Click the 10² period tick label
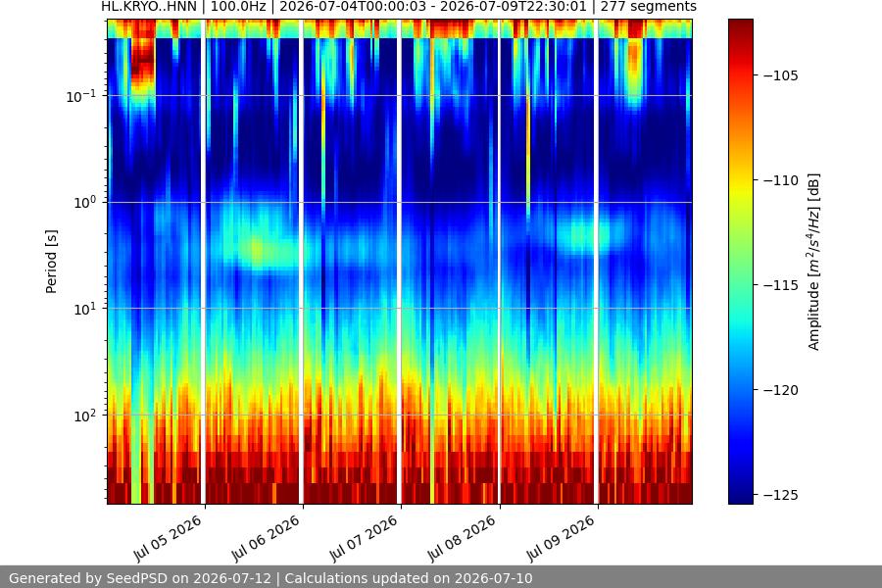The height and width of the screenshot is (588, 882). point(84,416)
